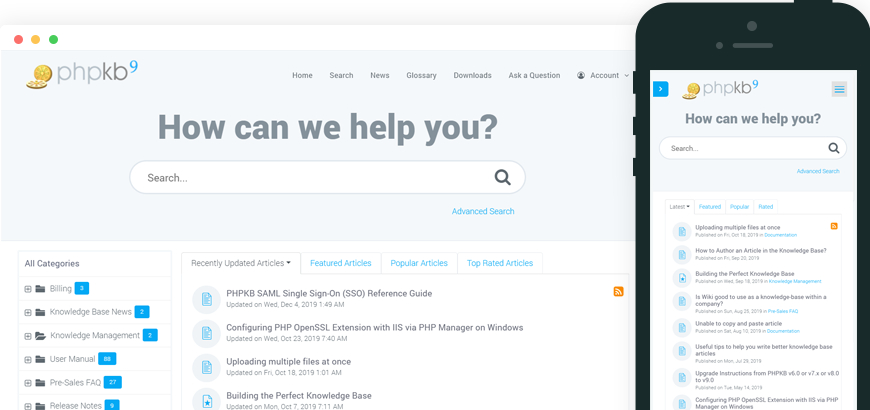Screen dimensions: 870x410
Task: Expand the Pre-Sales FAQ tree node
Action: tap(28, 383)
